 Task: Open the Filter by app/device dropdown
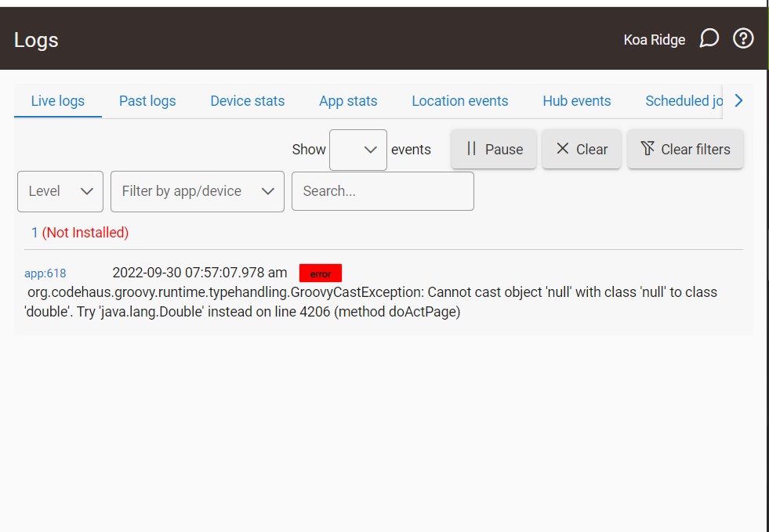pos(198,191)
